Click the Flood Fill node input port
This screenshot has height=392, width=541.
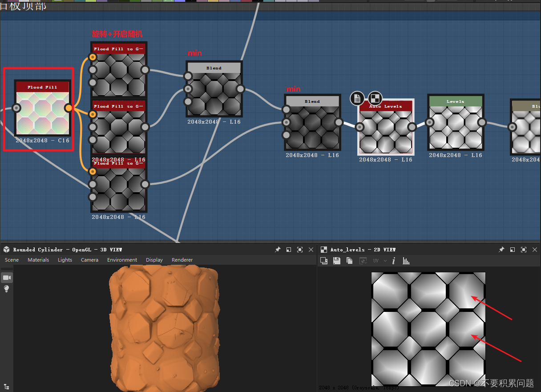click(x=16, y=108)
